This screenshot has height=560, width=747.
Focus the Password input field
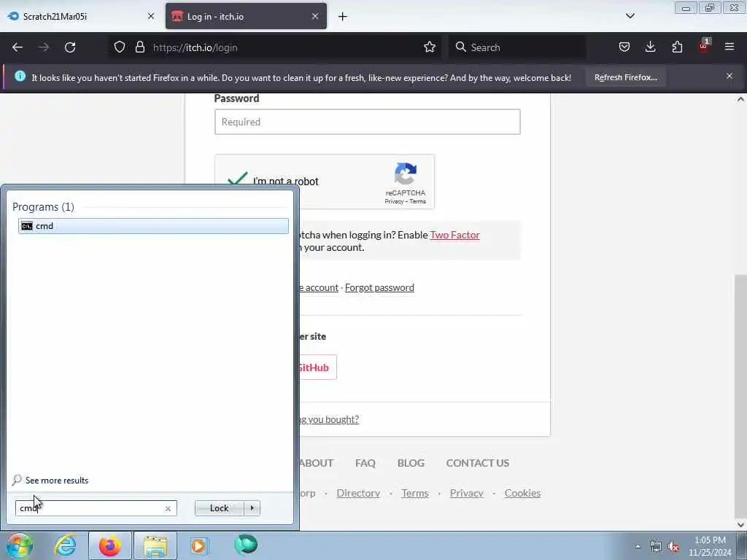point(368,122)
